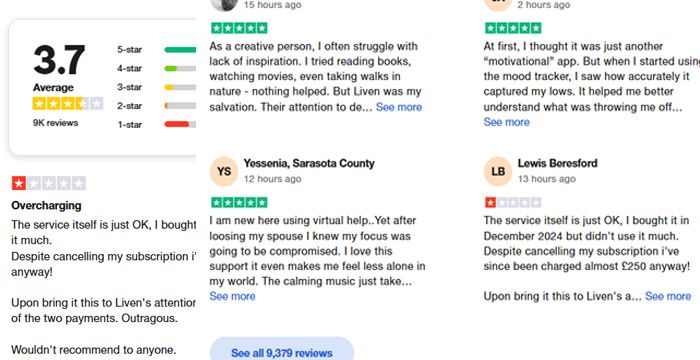700x360 pixels.
Task: Click the one-star rating above Overcharging
Action: point(49,183)
